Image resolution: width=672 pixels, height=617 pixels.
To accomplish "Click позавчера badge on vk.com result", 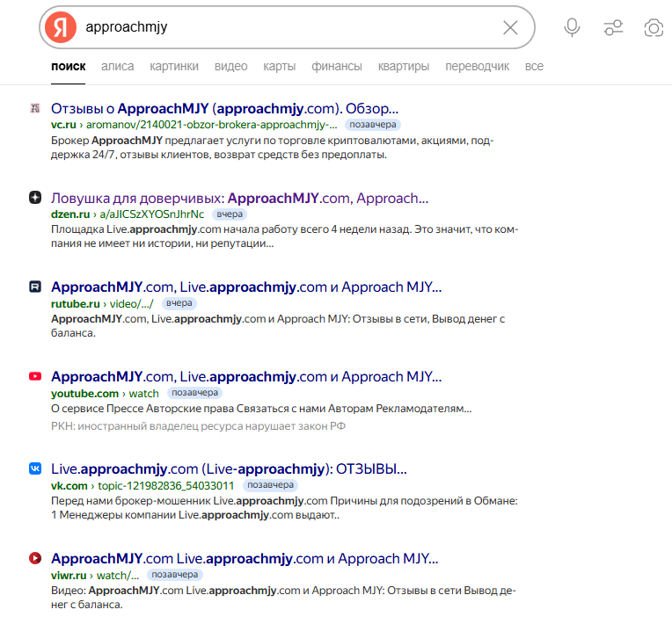I will pyautogui.click(x=270, y=485).
